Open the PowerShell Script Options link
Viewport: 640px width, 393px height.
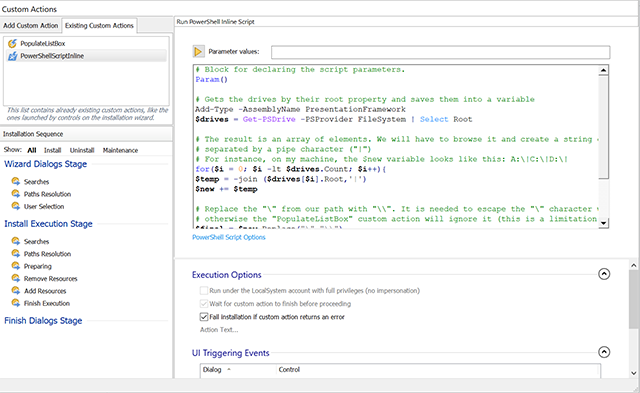click(x=229, y=237)
